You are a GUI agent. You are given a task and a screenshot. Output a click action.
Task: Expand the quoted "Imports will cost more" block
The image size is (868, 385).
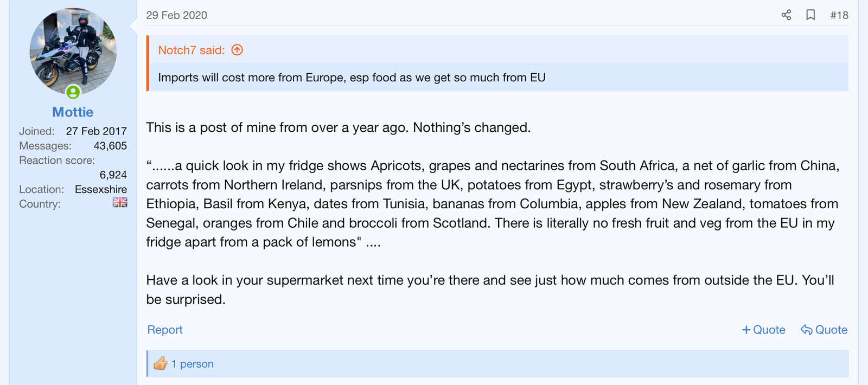[352, 78]
